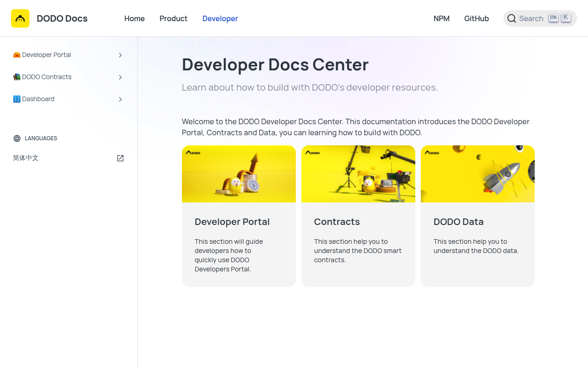Switch language to 简体中文

coord(26,158)
